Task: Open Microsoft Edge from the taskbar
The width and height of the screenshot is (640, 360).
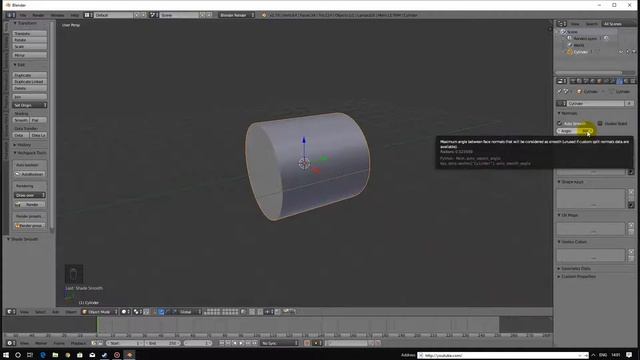Action: 43,355
